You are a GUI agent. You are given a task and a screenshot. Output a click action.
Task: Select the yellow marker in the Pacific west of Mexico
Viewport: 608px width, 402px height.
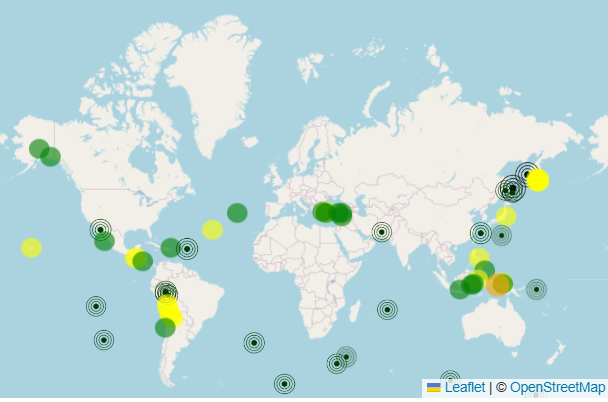tap(32, 248)
